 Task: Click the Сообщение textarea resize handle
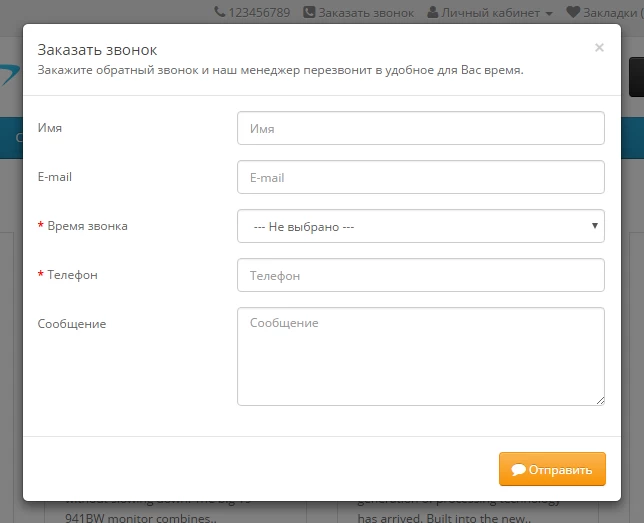pos(600,401)
